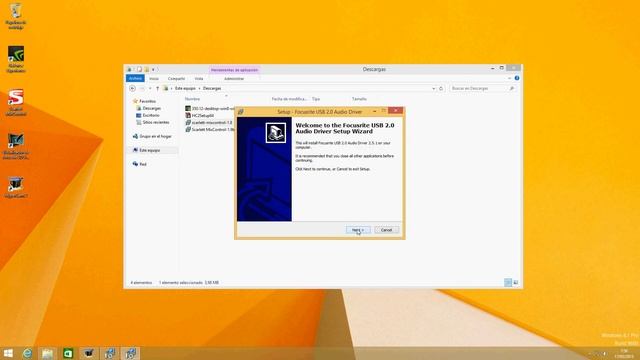Select Herramientas de aplicación contextual tab
This screenshot has height=360, width=640.
coord(234,70)
